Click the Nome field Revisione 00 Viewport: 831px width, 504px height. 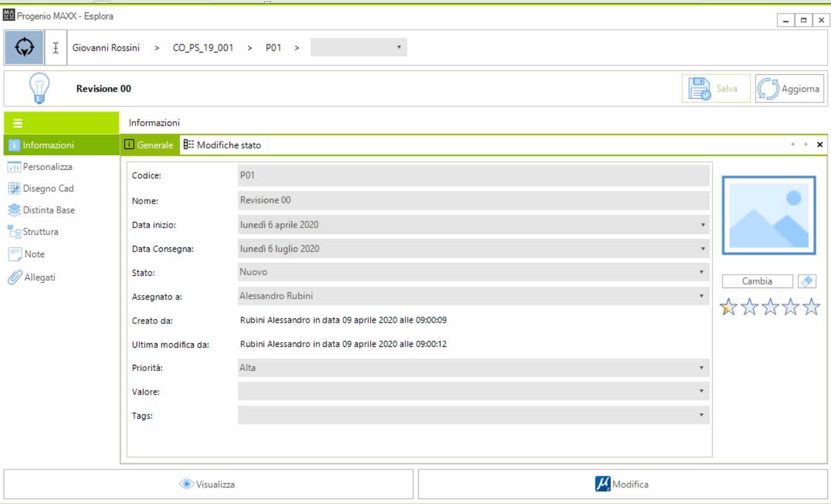[x=473, y=200]
